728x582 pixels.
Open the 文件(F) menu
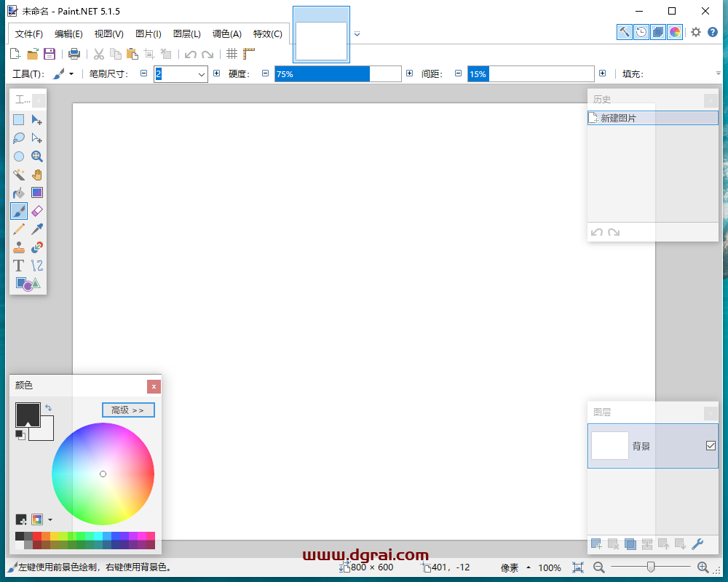coord(29,34)
